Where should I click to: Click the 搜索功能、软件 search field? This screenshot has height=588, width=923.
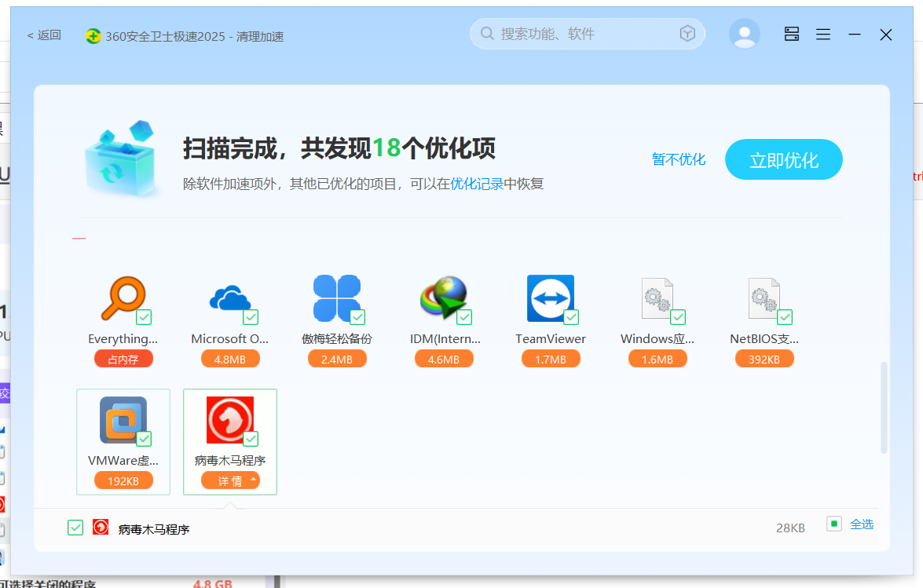pyautogui.click(x=587, y=34)
